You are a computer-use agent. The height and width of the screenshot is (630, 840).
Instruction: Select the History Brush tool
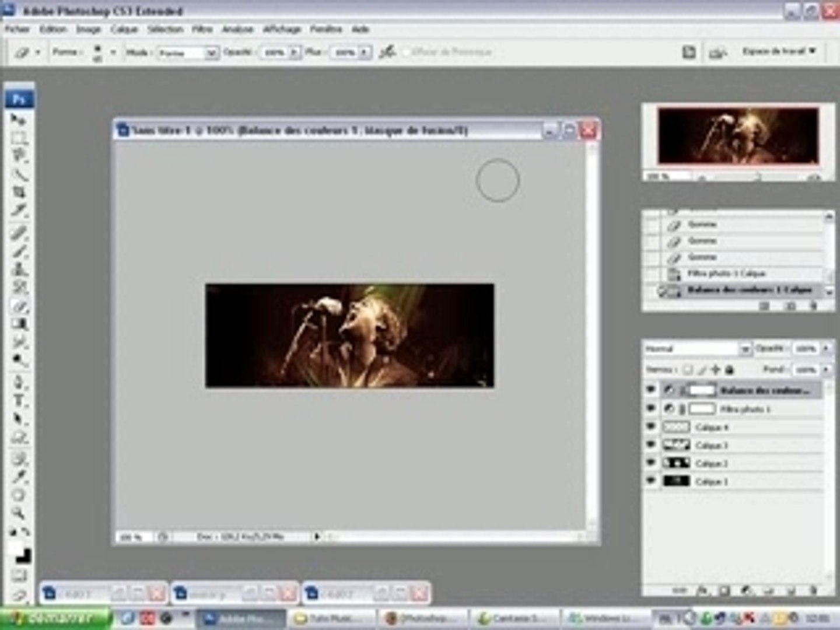click(x=19, y=288)
